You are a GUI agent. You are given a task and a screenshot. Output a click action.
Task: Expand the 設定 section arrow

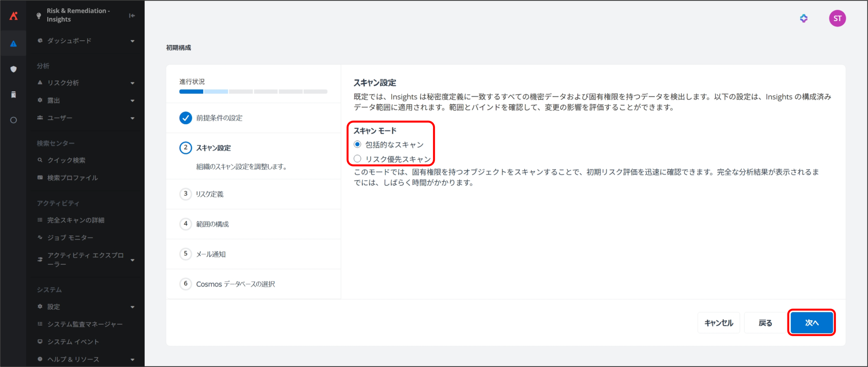tap(133, 307)
